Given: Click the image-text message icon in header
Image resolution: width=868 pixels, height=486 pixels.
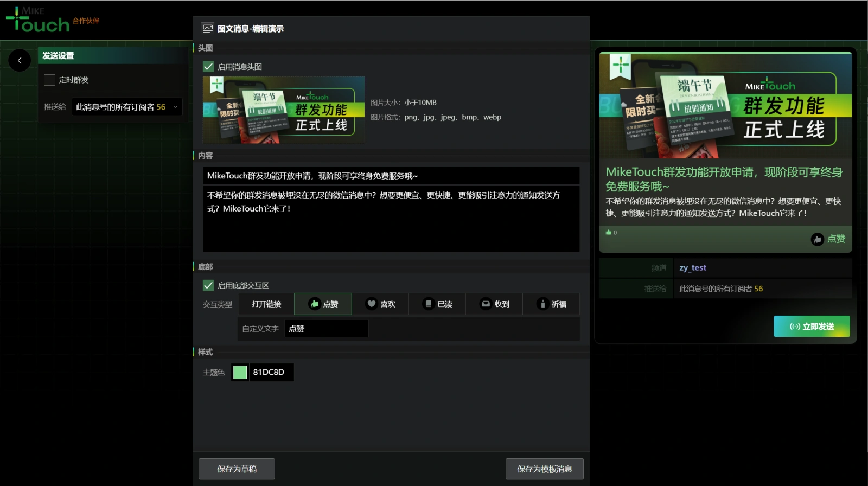Looking at the screenshot, I should (x=207, y=28).
